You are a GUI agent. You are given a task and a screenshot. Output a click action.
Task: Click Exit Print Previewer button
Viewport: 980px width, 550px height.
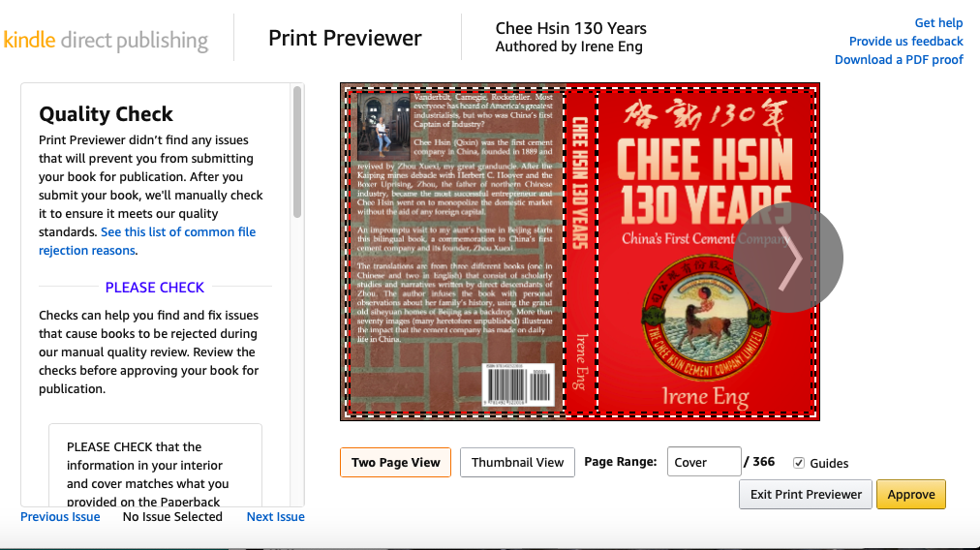coord(806,495)
